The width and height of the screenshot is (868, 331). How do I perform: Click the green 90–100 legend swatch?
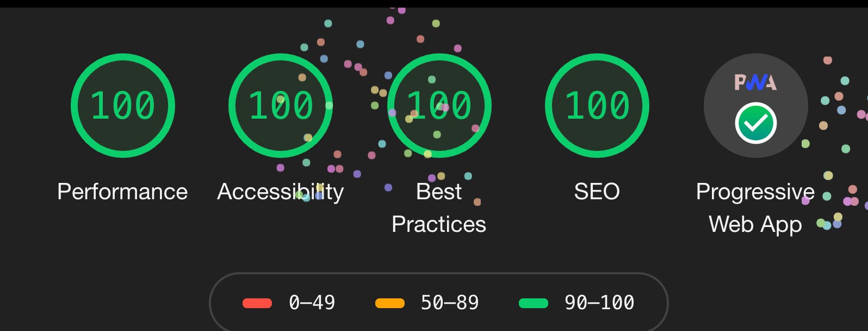(x=534, y=303)
